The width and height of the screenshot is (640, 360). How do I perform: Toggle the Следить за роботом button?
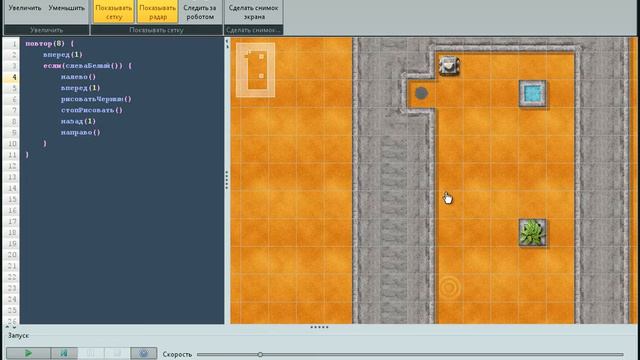(200, 12)
